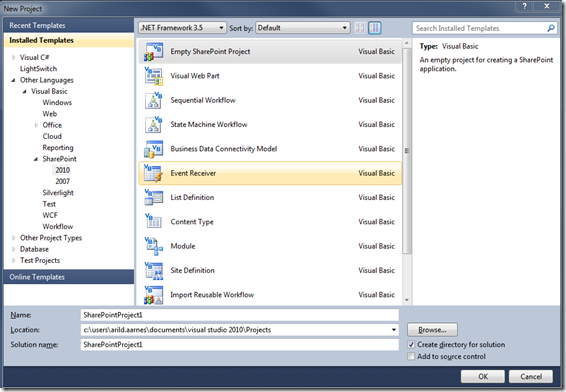The width and height of the screenshot is (566, 392).
Task: Select the Import Reusable Workflow icon
Action: tap(153, 295)
